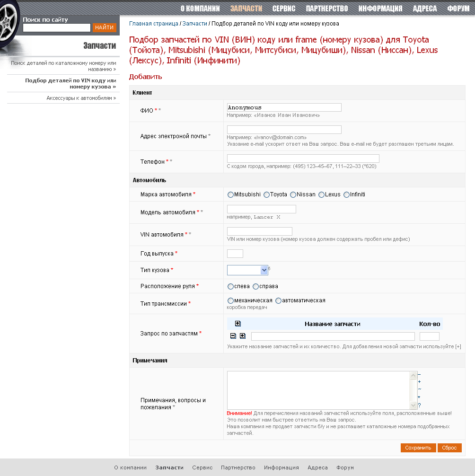
Task: Choose Mitsubishi as the car make
Action: click(231, 194)
